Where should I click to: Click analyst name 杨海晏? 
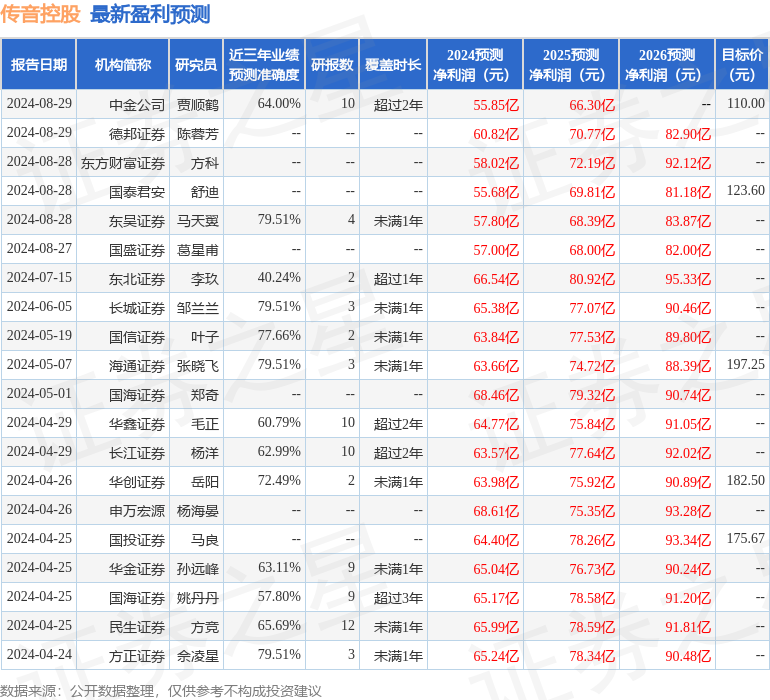[197, 510]
